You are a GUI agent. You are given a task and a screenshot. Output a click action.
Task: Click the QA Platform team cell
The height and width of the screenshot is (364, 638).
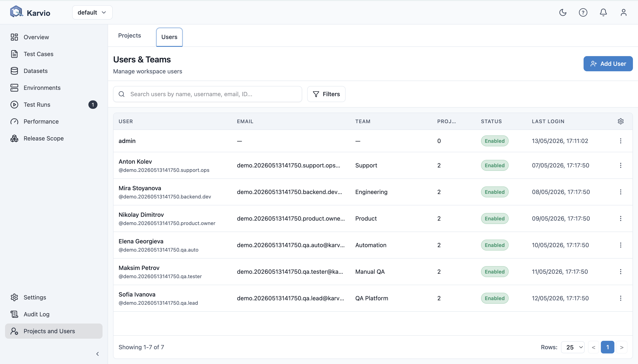click(x=372, y=298)
